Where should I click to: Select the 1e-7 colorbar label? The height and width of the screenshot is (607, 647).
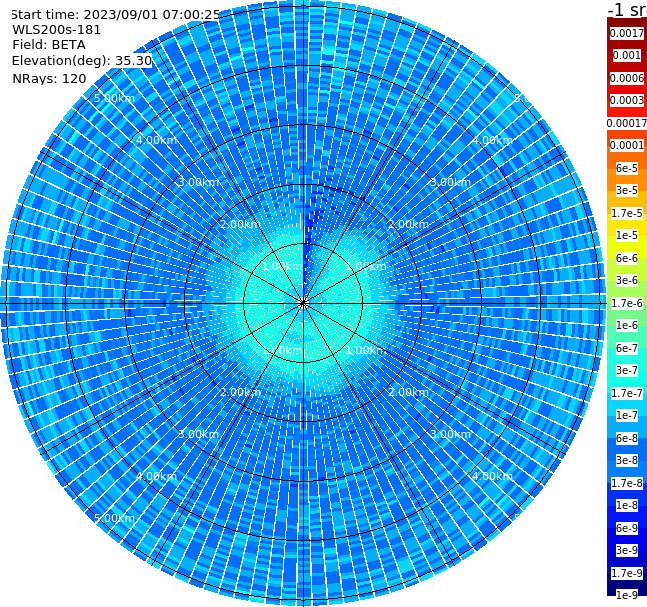click(x=627, y=415)
